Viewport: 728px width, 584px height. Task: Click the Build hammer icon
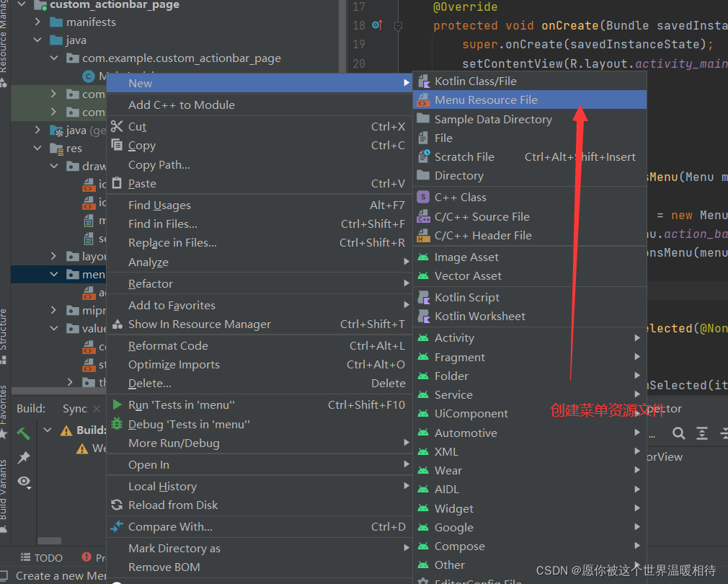pos(23,433)
